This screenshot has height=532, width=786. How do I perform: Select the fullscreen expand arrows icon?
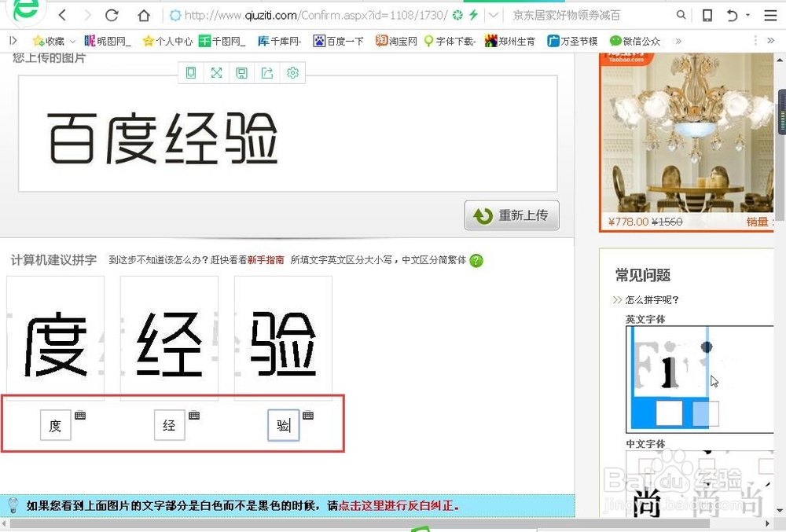tap(216, 72)
